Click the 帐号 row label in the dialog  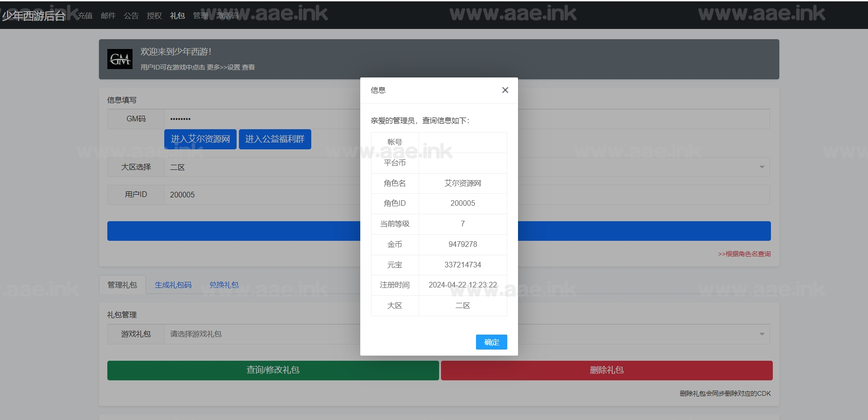click(395, 142)
